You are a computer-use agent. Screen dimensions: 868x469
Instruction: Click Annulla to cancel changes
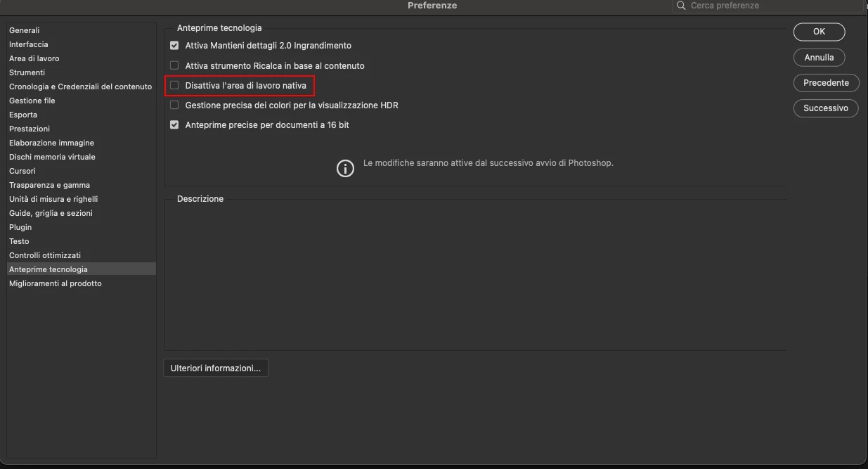[819, 57]
